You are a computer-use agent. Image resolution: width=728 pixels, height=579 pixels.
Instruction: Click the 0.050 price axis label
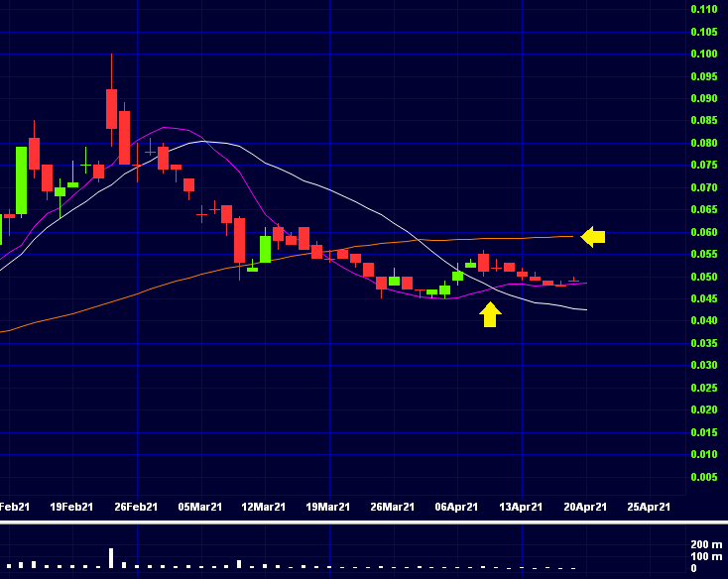tap(704, 277)
